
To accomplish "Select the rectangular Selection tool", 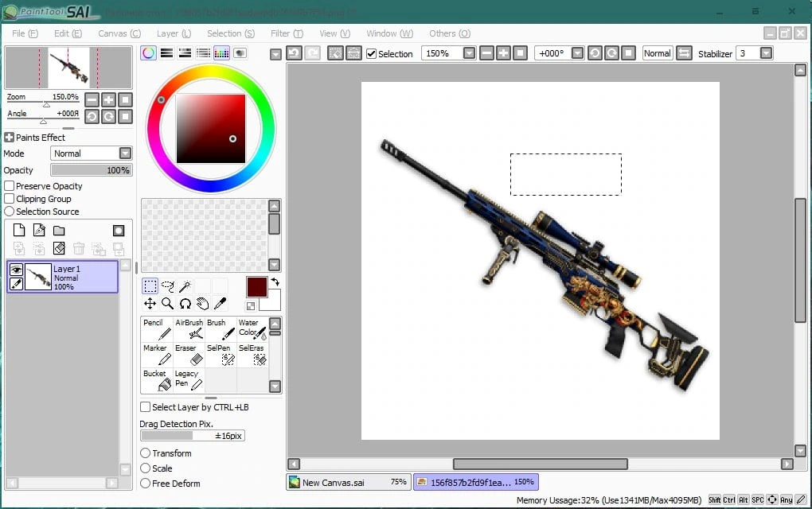I will click(x=150, y=286).
